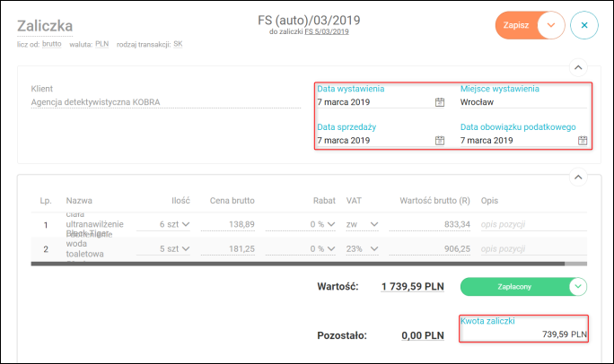614x364 pixels.
Task: Collapse the client and dates section
Action: pyautogui.click(x=578, y=66)
